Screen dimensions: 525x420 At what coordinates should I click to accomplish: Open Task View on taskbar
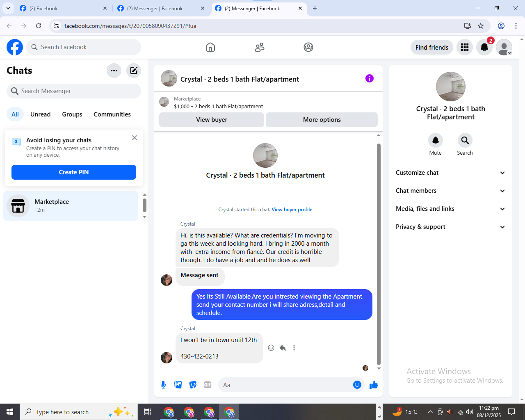point(148,412)
